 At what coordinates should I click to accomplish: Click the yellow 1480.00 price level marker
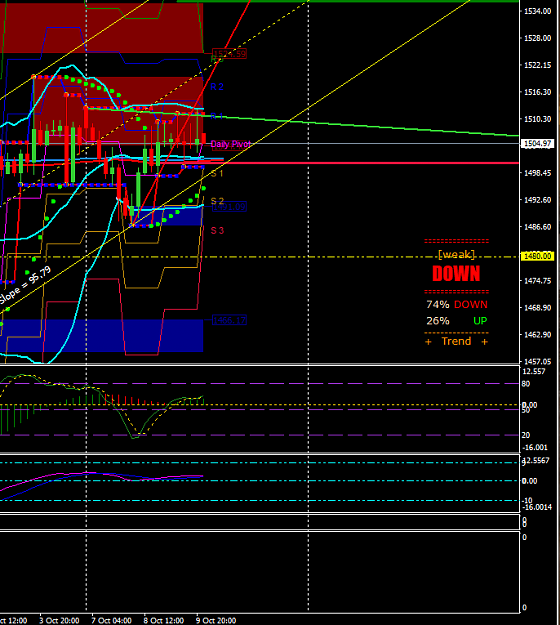tap(538, 256)
